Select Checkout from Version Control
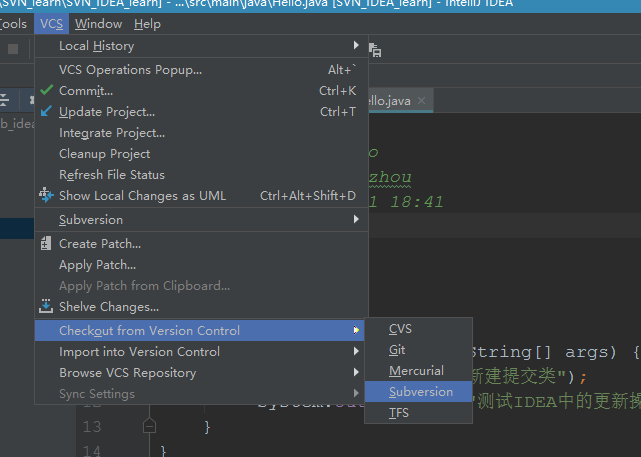The height and width of the screenshot is (457, 641). coord(199,330)
